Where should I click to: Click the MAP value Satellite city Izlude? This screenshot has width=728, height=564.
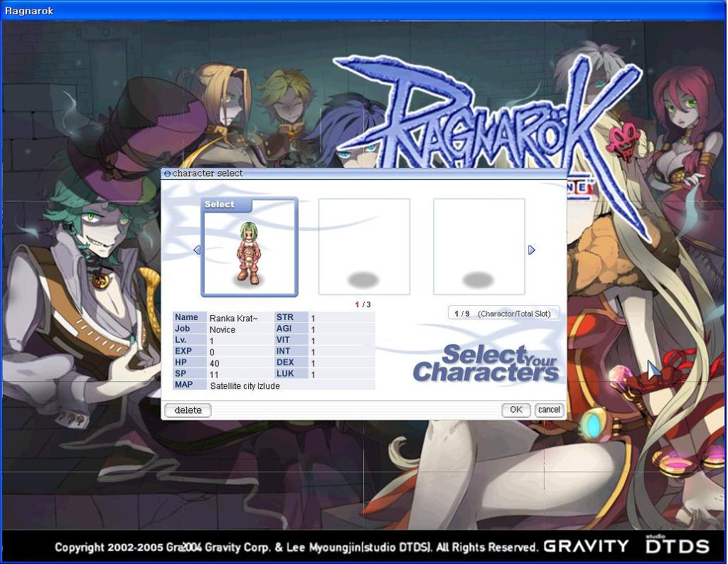[245, 385]
